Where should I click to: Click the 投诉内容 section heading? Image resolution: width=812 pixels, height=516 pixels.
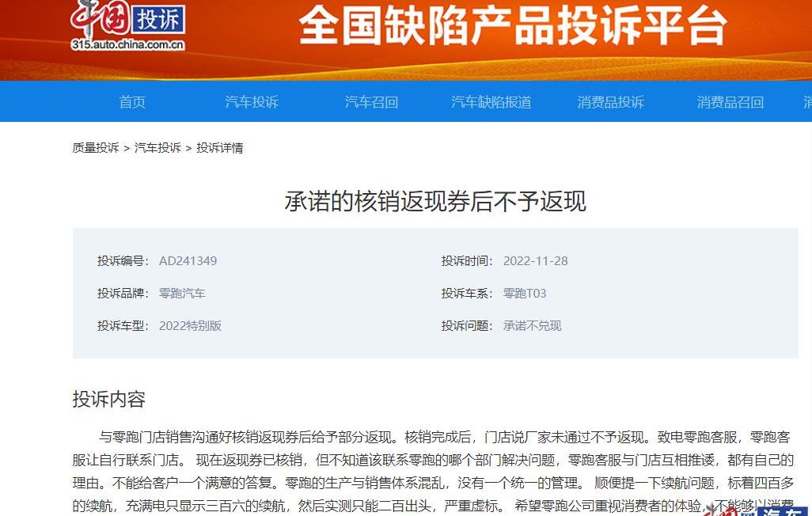pos(108,399)
